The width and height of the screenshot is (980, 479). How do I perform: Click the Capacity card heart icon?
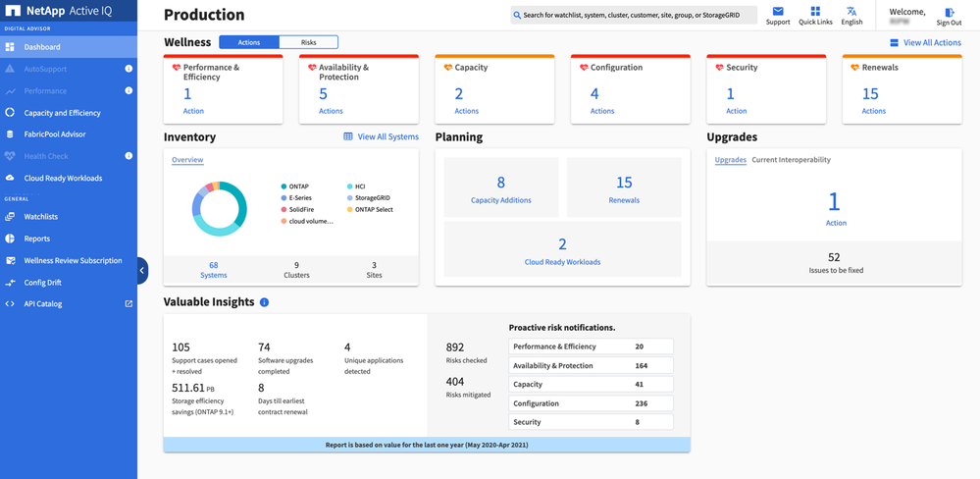tap(447, 67)
